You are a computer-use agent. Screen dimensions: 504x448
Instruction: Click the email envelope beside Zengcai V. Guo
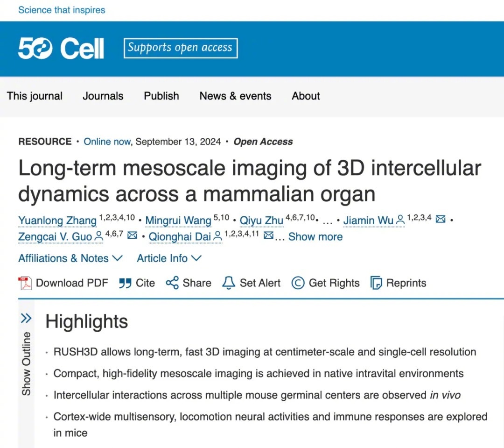[x=132, y=236]
